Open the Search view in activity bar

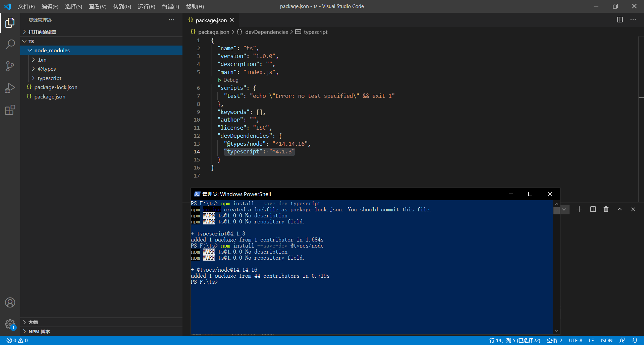[10, 44]
